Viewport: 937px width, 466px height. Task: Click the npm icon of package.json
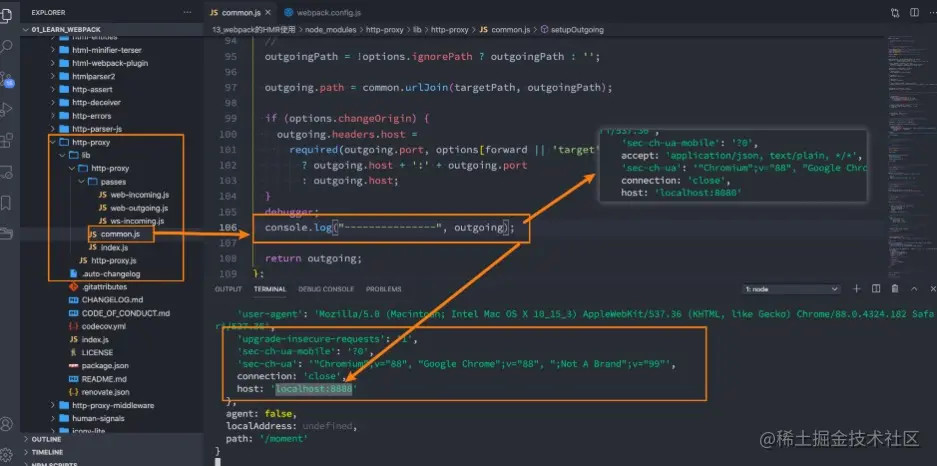(x=74, y=366)
